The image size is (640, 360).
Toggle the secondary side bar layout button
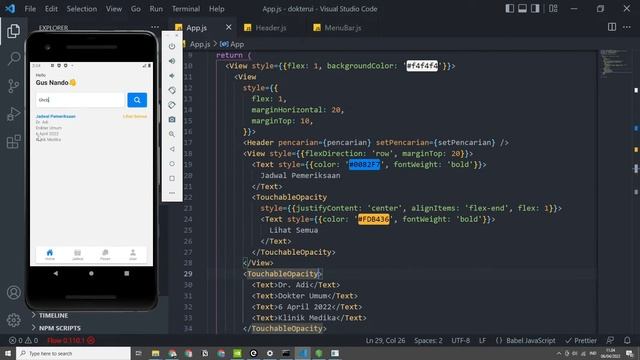(x=535, y=9)
